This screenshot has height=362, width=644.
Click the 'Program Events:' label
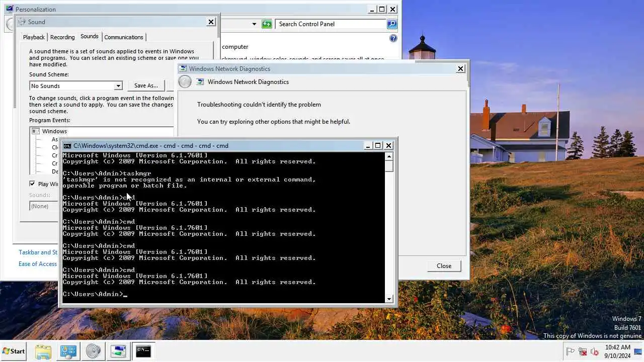point(50,121)
